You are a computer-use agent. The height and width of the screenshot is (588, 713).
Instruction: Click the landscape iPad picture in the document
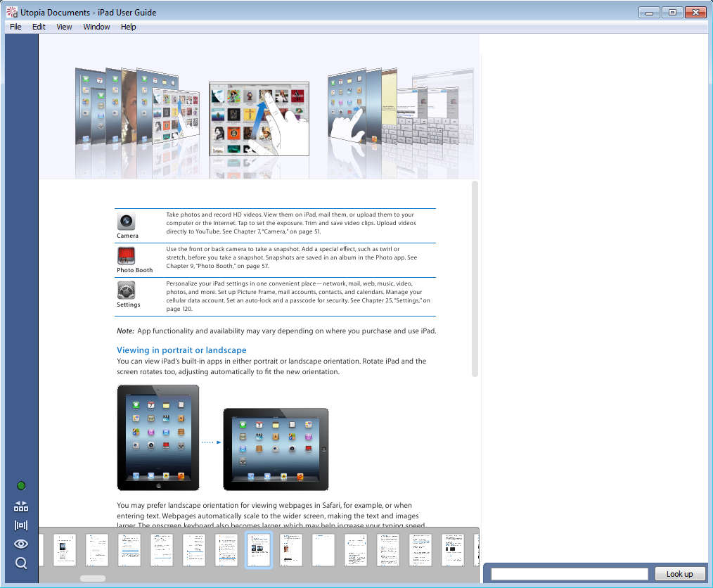(x=276, y=449)
